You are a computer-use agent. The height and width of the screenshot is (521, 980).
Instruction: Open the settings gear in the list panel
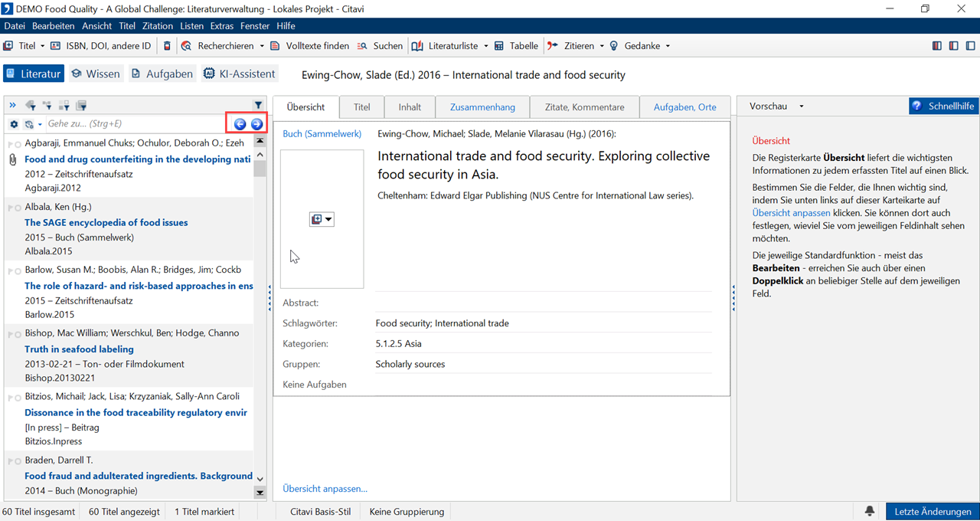click(14, 124)
